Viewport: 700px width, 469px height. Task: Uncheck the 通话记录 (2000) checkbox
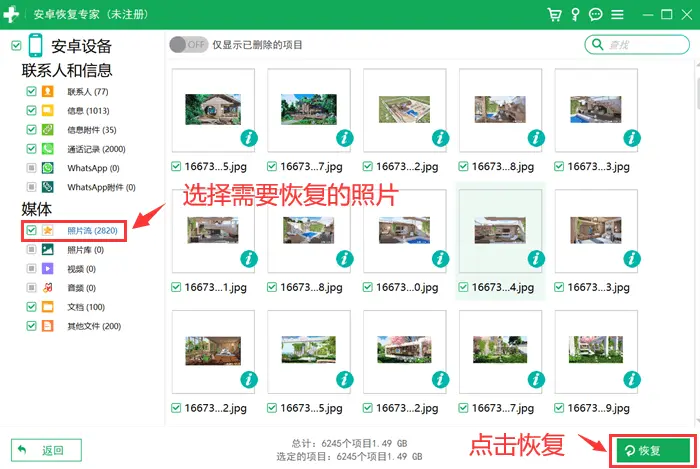(31, 149)
